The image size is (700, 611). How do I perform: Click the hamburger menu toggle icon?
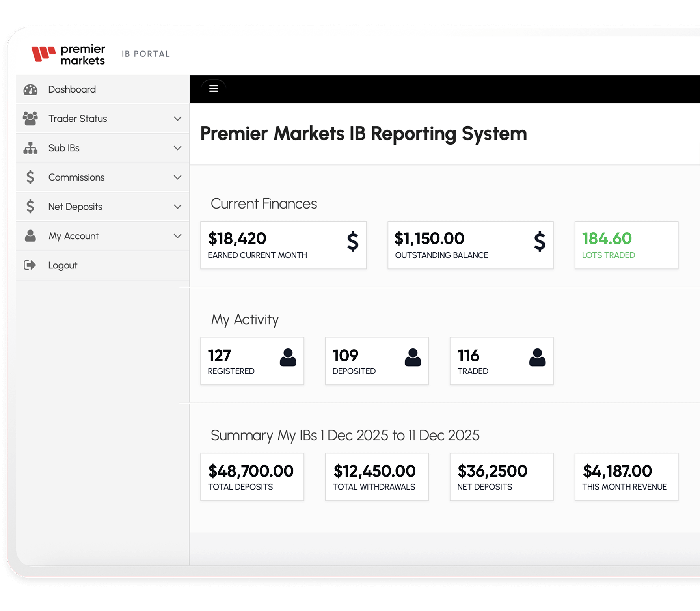click(x=213, y=89)
